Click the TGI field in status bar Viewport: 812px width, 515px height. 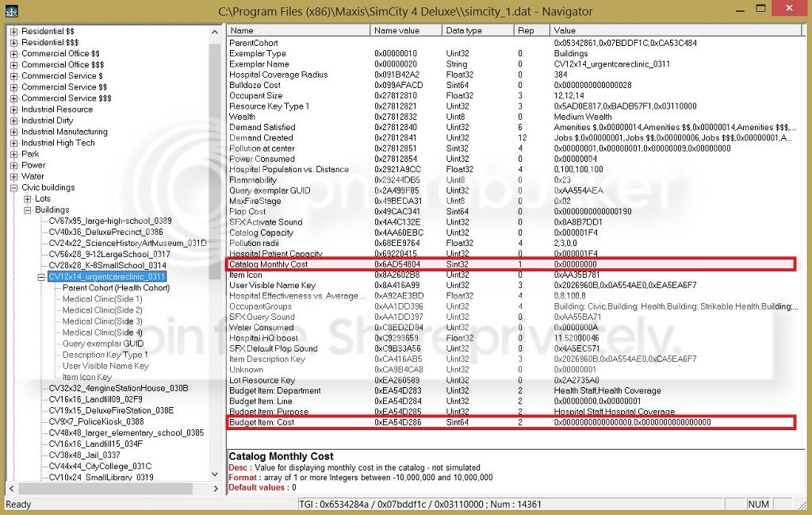coord(510,504)
